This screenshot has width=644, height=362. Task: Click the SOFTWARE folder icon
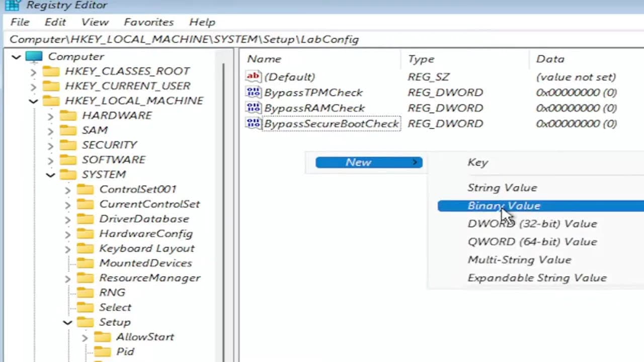[x=68, y=160]
